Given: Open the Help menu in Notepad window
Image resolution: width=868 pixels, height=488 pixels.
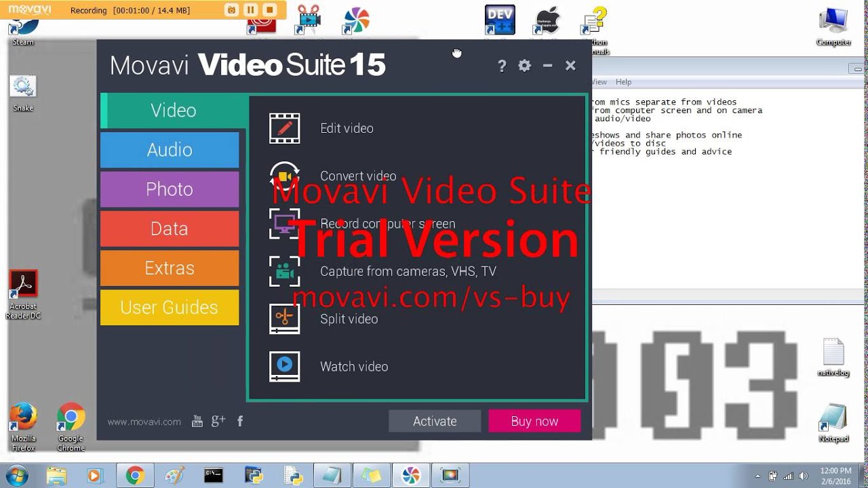Looking at the screenshot, I should [x=623, y=82].
